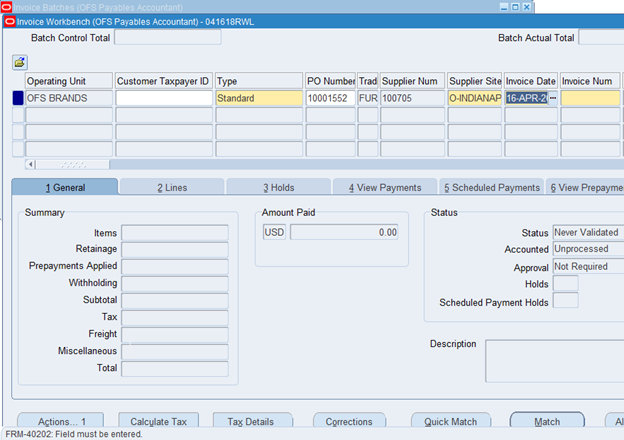624x440 pixels.
Task: Click the Oracle icon in the Invoice Workbench title bar
Action: click(x=10, y=21)
